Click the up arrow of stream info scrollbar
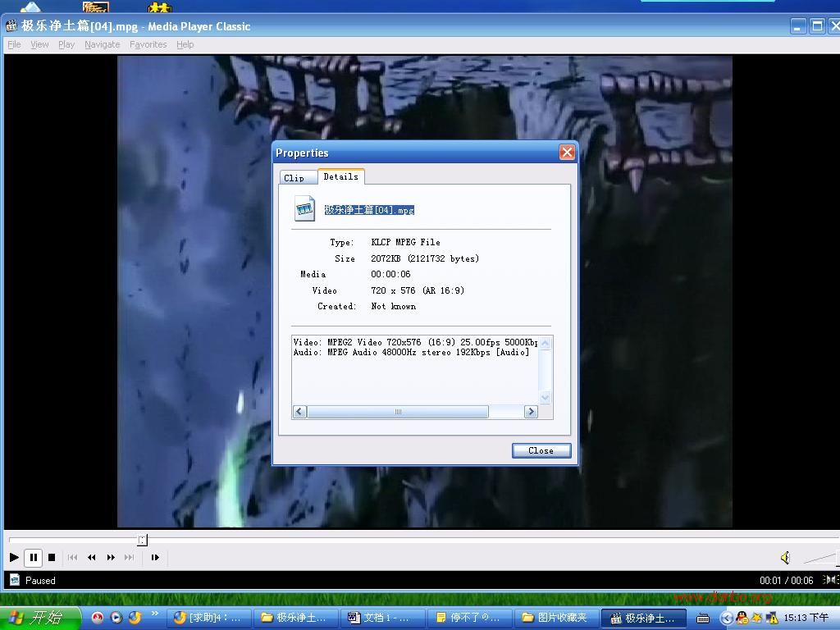 (x=546, y=344)
